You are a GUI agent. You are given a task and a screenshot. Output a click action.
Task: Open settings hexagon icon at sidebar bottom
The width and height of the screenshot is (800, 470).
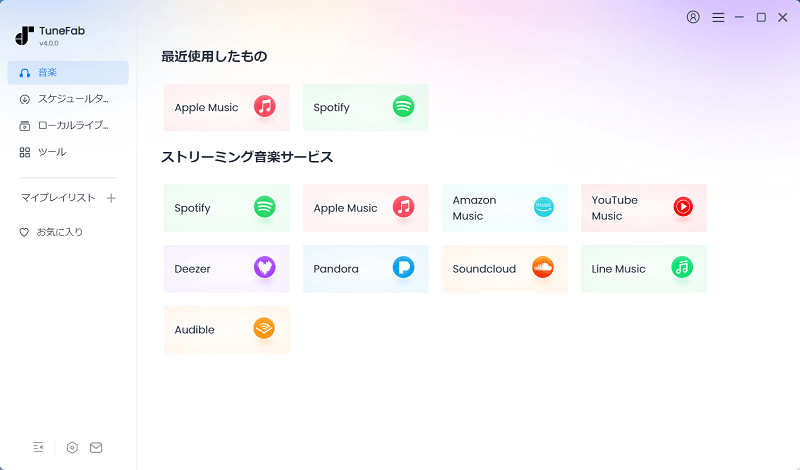(x=72, y=447)
